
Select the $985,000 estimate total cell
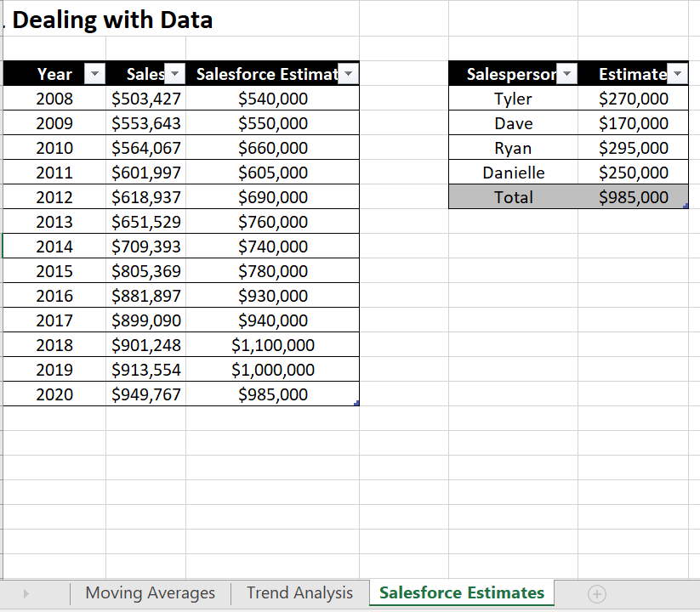click(634, 197)
